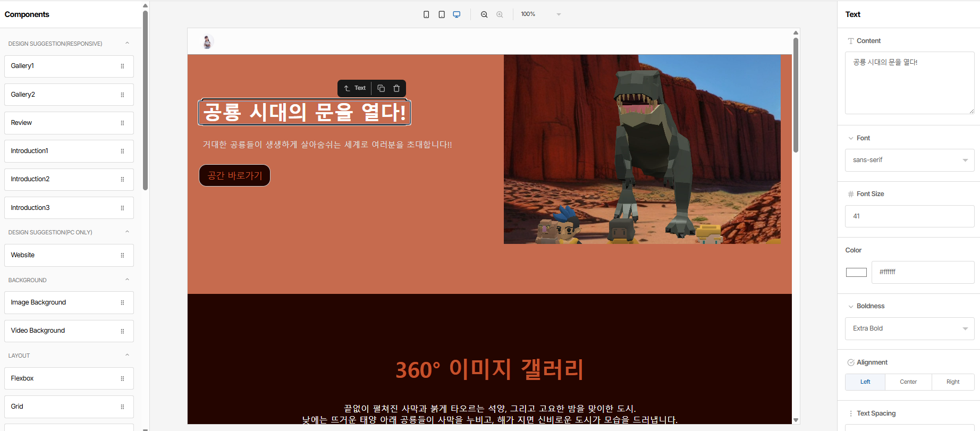Click the Content text area
Image resolution: width=980 pixels, height=431 pixels.
pos(910,83)
